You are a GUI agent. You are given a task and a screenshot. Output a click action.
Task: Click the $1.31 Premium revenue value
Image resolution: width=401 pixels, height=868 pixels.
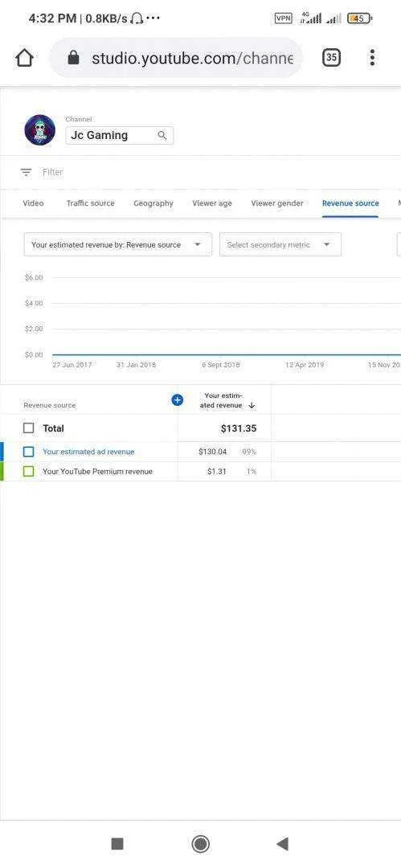coord(216,472)
